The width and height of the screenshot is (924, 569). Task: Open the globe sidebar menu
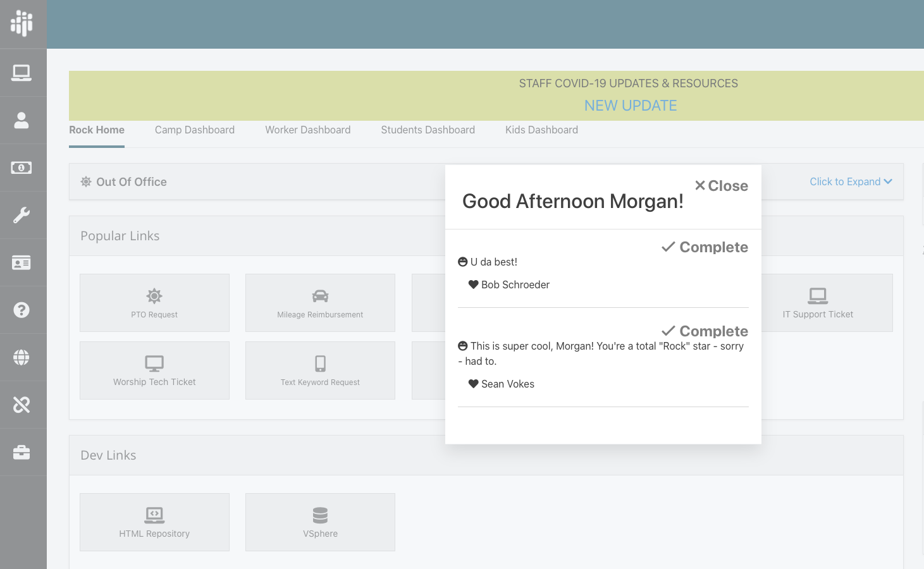(22, 357)
